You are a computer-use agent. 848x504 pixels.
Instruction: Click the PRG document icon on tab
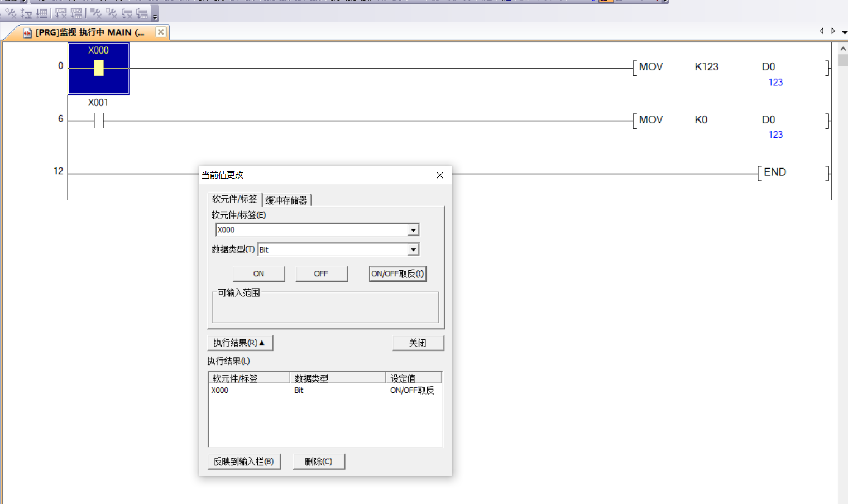coord(27,33)
